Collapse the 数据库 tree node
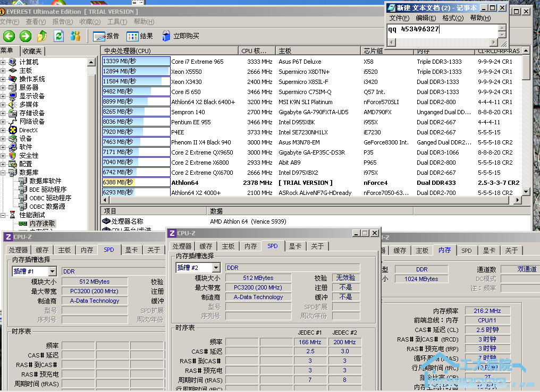Screen dimensions: 540x392 click(3, 173)
